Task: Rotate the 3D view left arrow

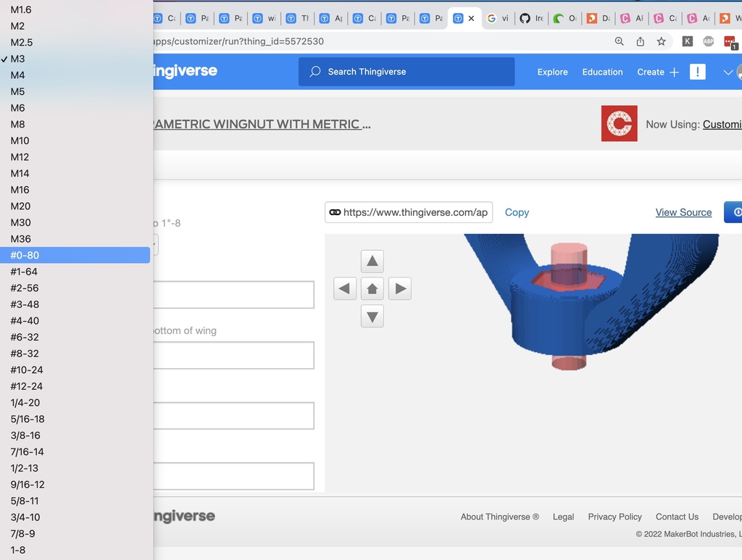Action: (345, 288)
